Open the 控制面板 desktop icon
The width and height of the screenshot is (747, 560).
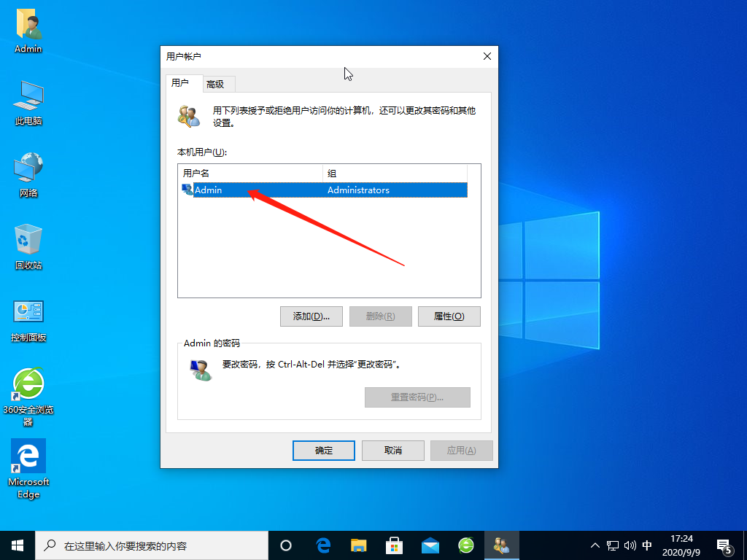pyautogui.click(x=28, y=321)
